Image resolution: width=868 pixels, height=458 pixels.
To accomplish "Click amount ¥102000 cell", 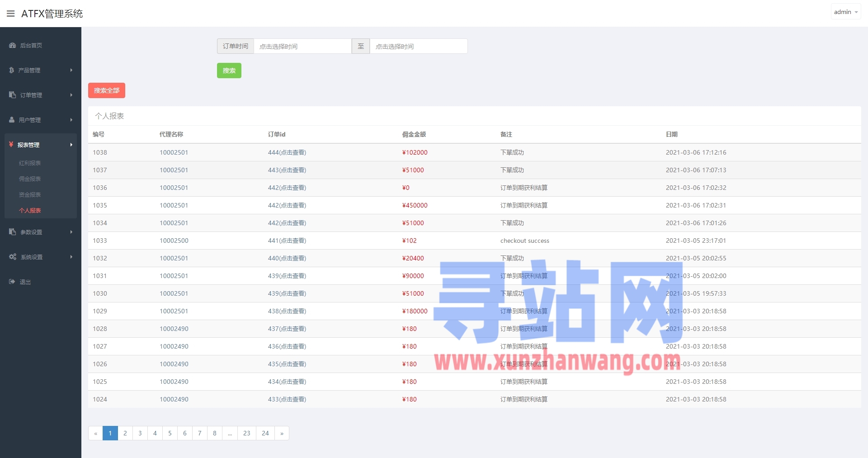I will pyautogui.click(x=415, y=152).
